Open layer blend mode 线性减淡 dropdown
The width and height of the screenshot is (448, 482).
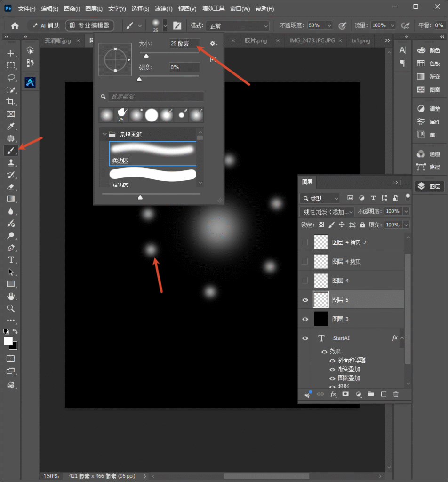(327, 212)
